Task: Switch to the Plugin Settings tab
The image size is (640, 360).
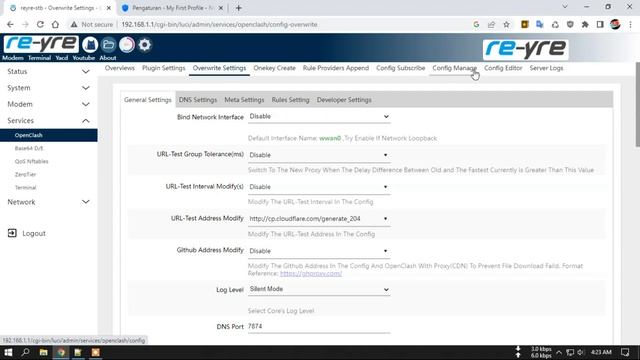Action: coord(164,68)
